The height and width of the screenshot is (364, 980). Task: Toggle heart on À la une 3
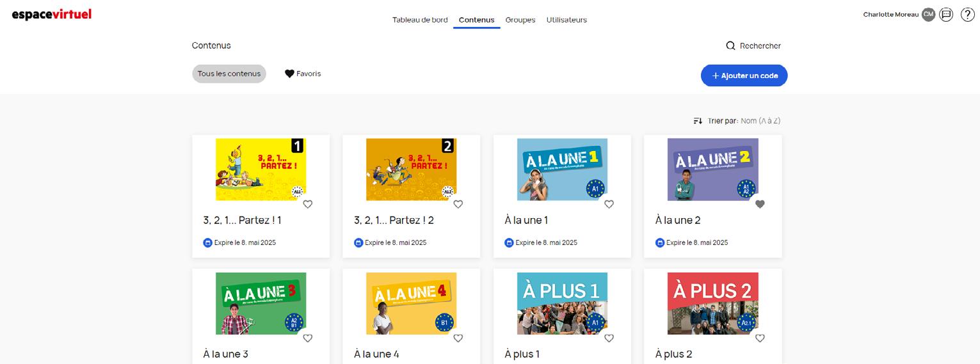(307, 338)
